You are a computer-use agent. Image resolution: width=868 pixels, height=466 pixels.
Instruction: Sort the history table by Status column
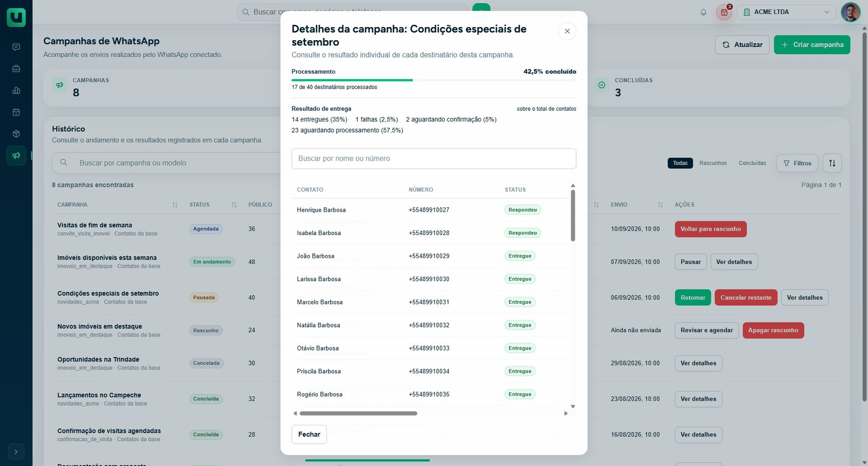tap(234, 205)
